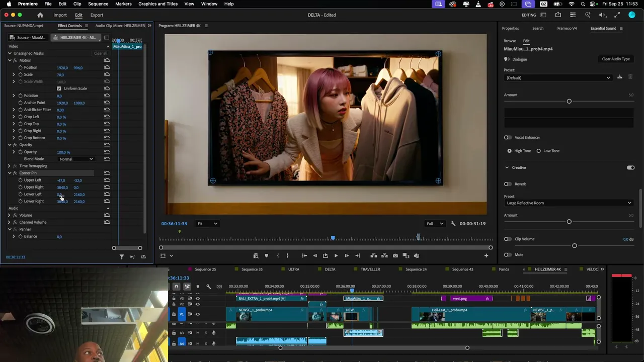
Task: Open the Graphics and Titles menu
Action: pyautogui.click(x=158, y=4)
